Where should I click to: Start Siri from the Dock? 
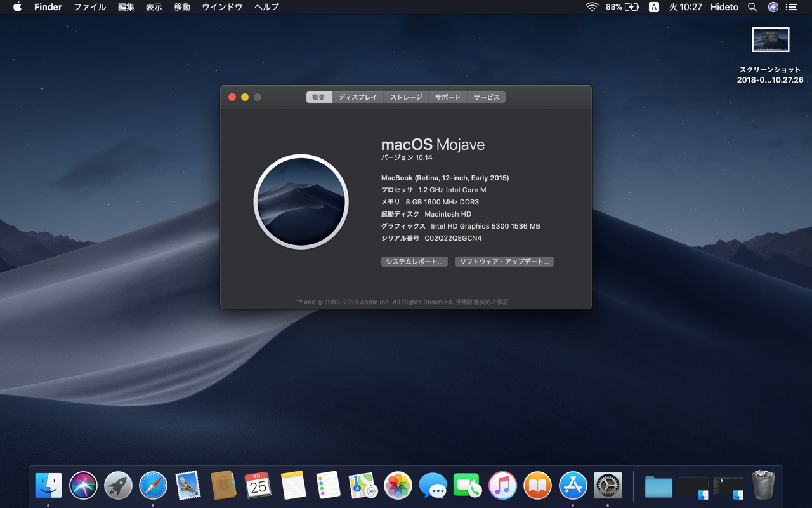click(83, 486)
